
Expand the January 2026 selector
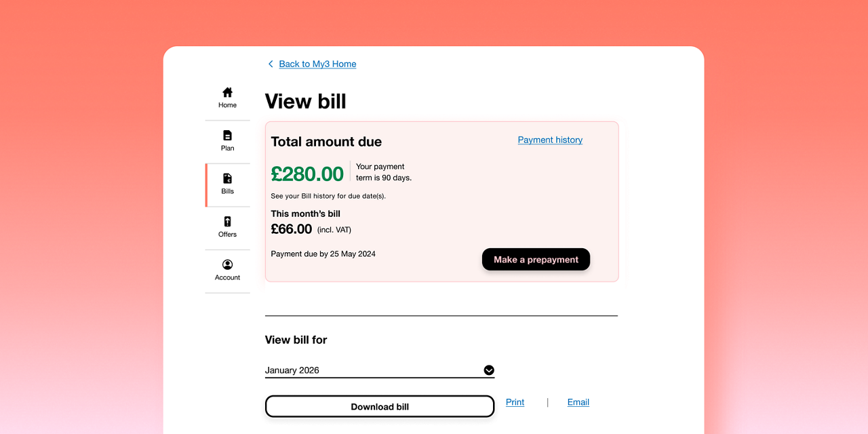(x=380, y=370)
